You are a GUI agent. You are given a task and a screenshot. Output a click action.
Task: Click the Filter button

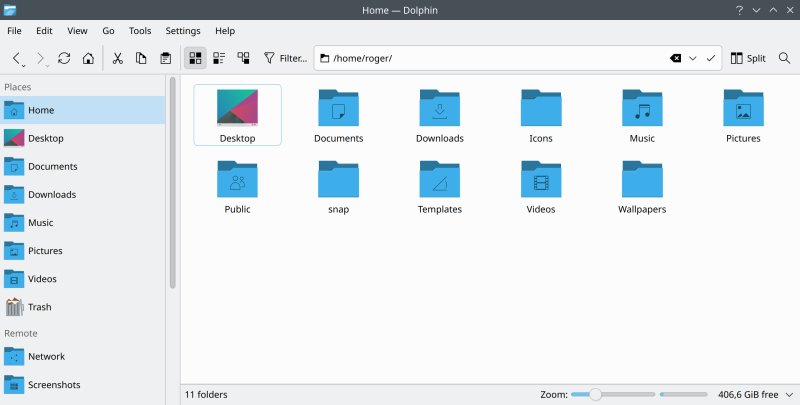point(285,58)
